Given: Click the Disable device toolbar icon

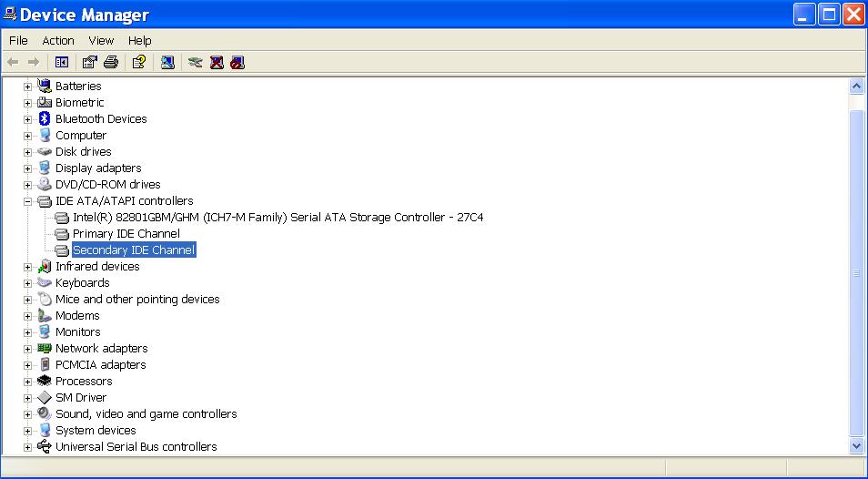Looking at the screenshot, I should [x=237, y=63].
